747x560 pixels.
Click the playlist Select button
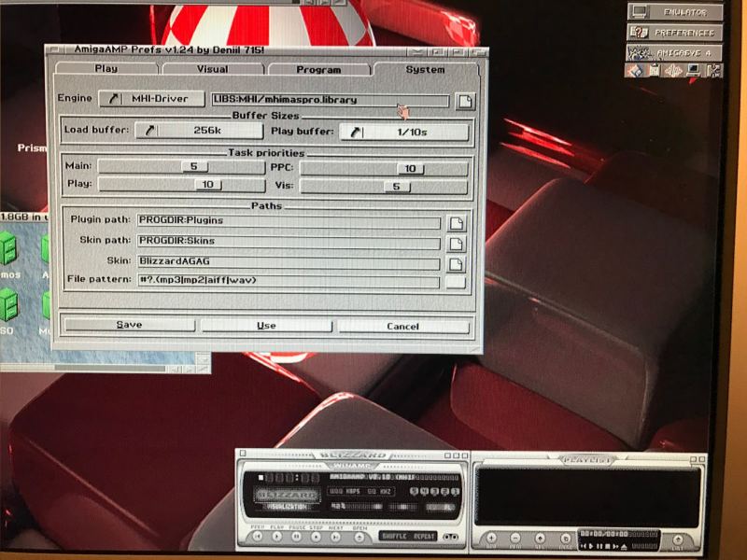[x=540, y=539]
